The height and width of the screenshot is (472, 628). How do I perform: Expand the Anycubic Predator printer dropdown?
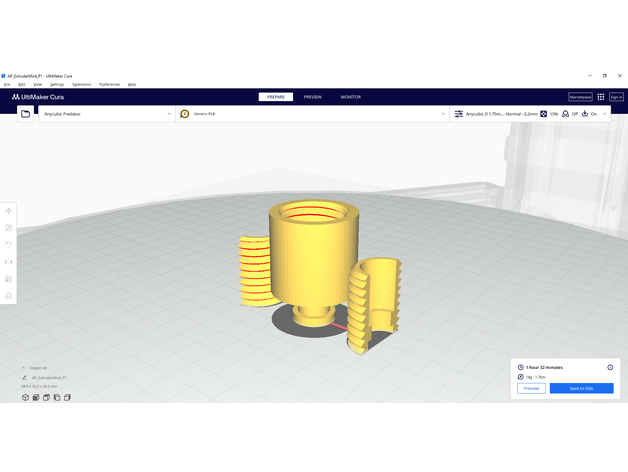[169, 114]
